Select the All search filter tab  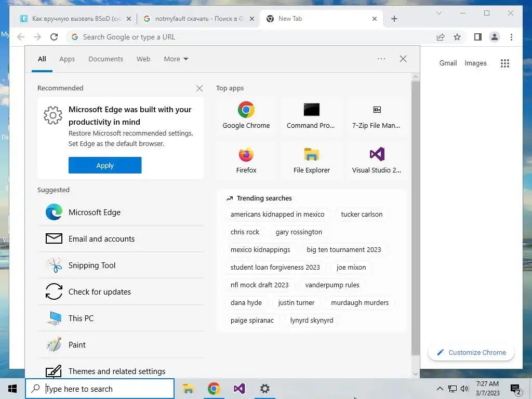click(42, 59)
